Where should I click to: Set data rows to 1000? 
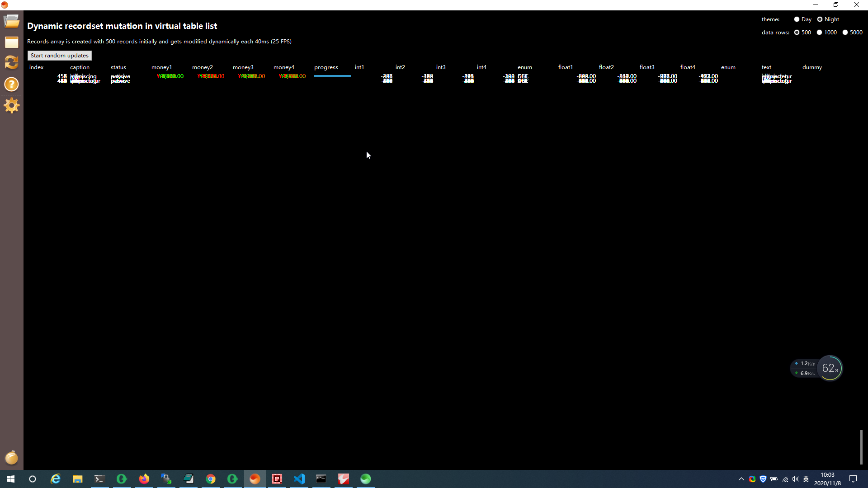click(819, 33)
